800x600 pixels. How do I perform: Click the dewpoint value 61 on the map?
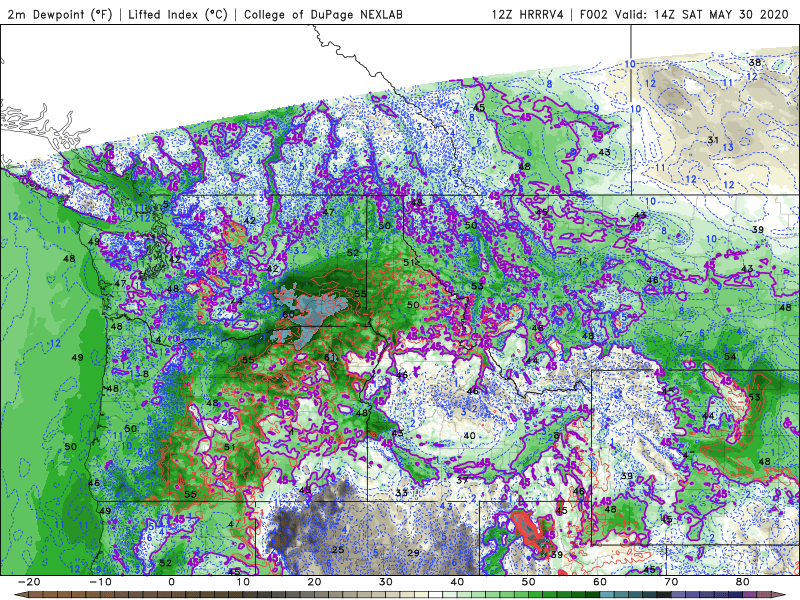point(330,357)
